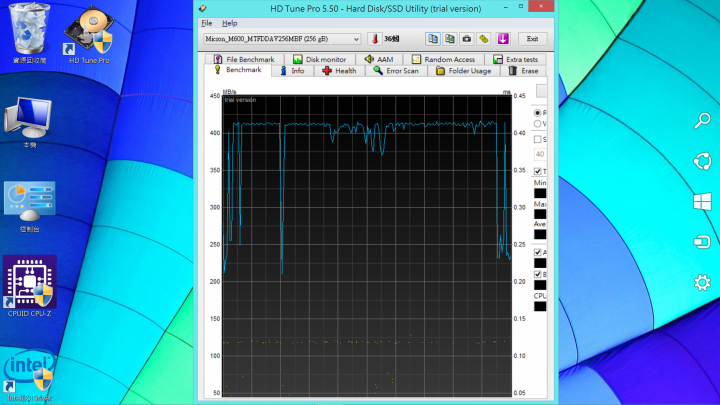
Task: Click the 'trial version' label in graph
Action: pyautogui.click(x=240, y=100)
